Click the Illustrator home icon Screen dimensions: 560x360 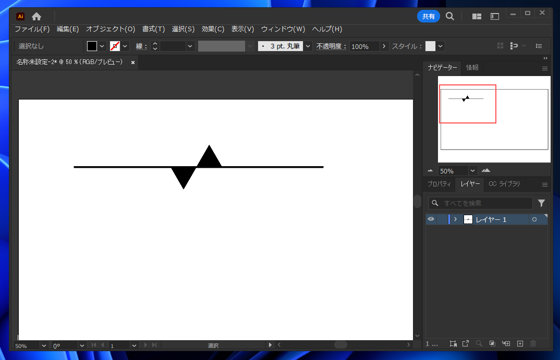pyautogui.click(x=36, y=16)
